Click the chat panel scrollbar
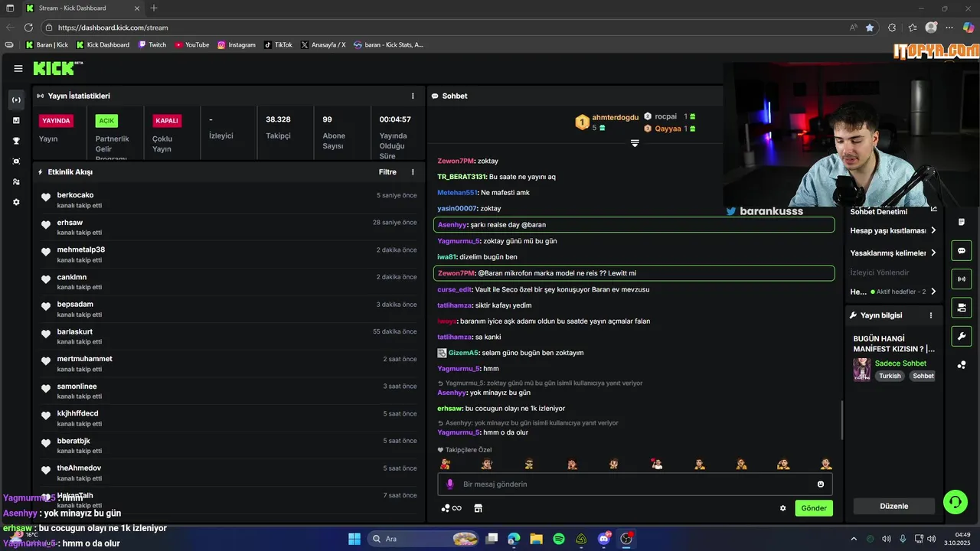Viewport: 980px width, 551px height. click(x=841, y=420)
